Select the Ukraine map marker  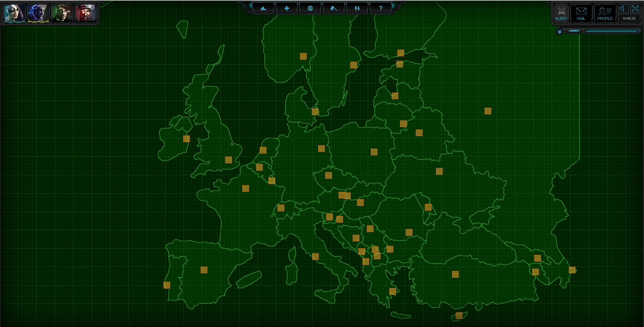[x=439, y=172]
